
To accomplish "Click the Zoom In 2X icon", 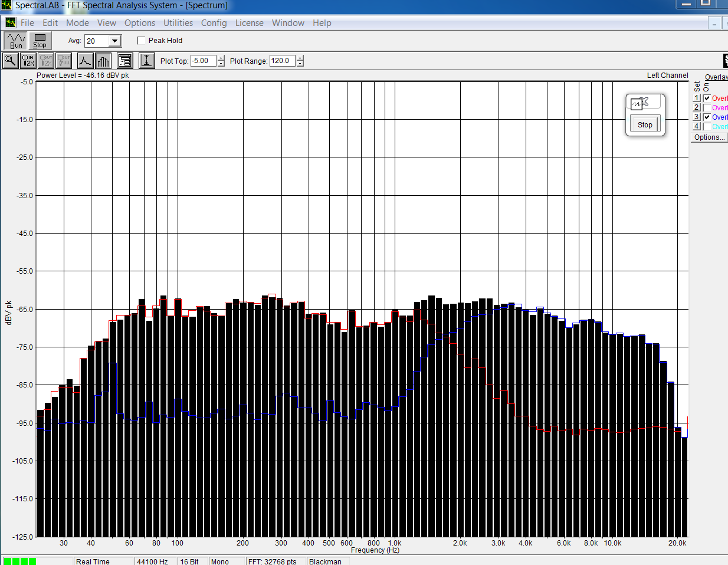I will point(28,60).
